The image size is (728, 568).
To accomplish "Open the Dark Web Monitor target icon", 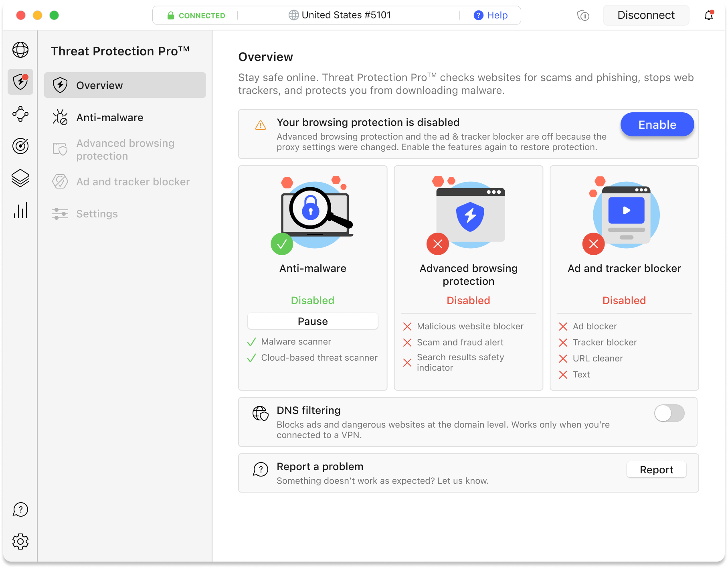I will click(x=20, y=146).
